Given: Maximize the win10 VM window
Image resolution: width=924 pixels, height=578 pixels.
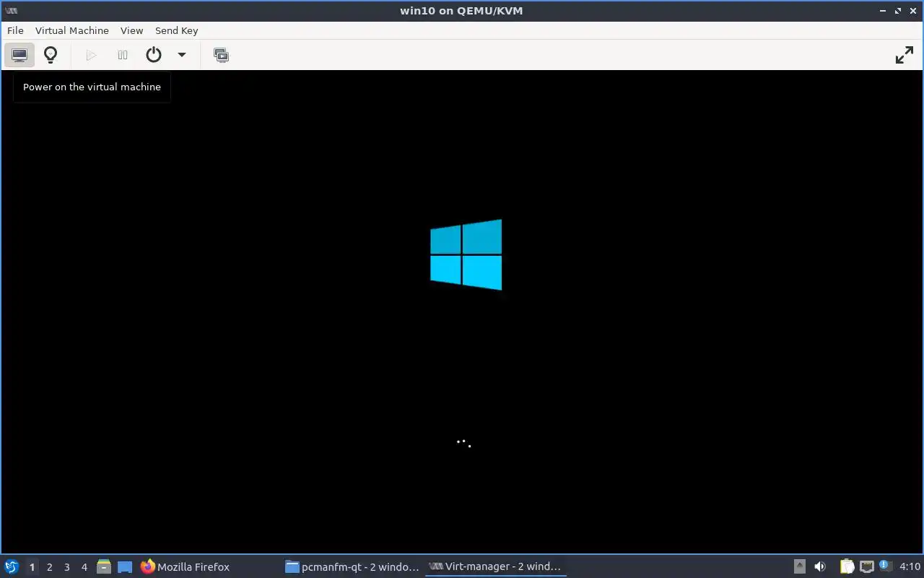Looking at the screenshot, I should [898, 11].
